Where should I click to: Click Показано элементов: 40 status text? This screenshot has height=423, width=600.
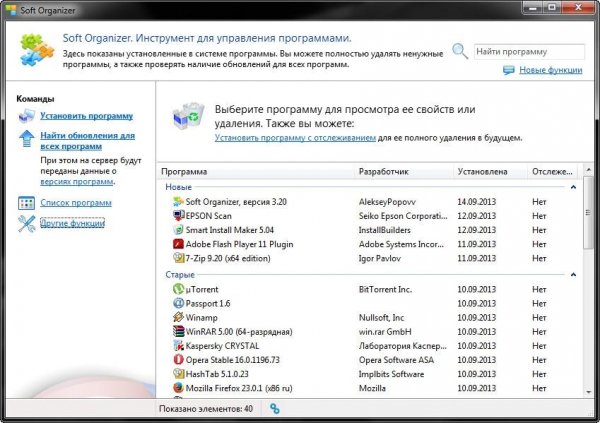pyautogui.click(x=206, y=409)
